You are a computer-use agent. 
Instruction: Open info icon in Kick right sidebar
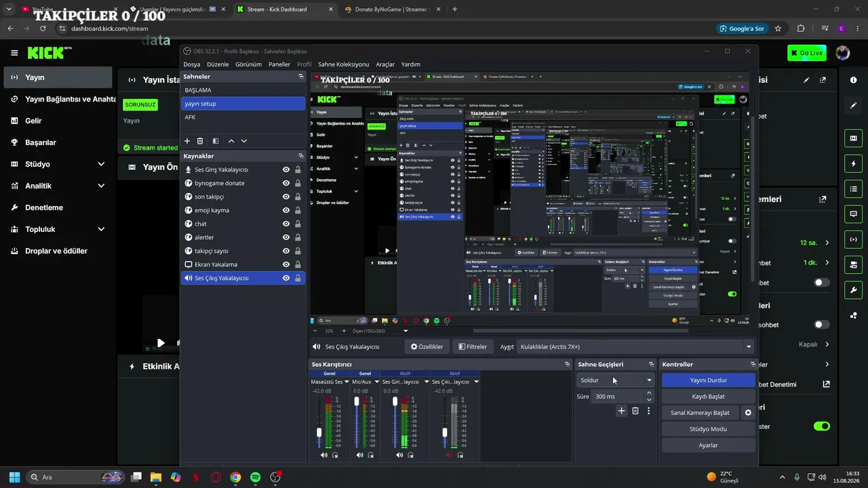[853, 80]
